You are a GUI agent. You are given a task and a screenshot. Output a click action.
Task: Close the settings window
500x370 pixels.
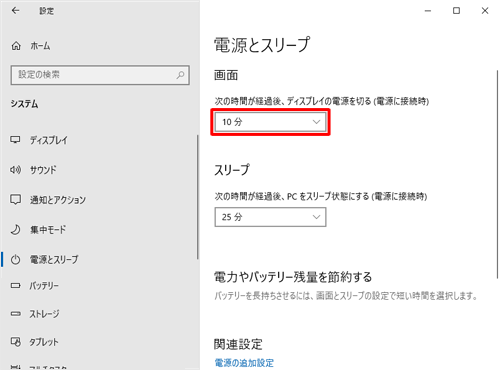pyautogui.click(x=485, y=11)
